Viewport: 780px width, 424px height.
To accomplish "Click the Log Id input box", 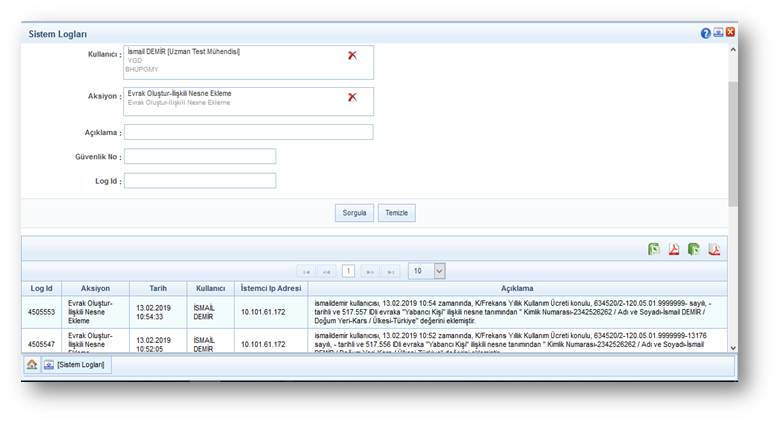I will (x=200, y=181).
